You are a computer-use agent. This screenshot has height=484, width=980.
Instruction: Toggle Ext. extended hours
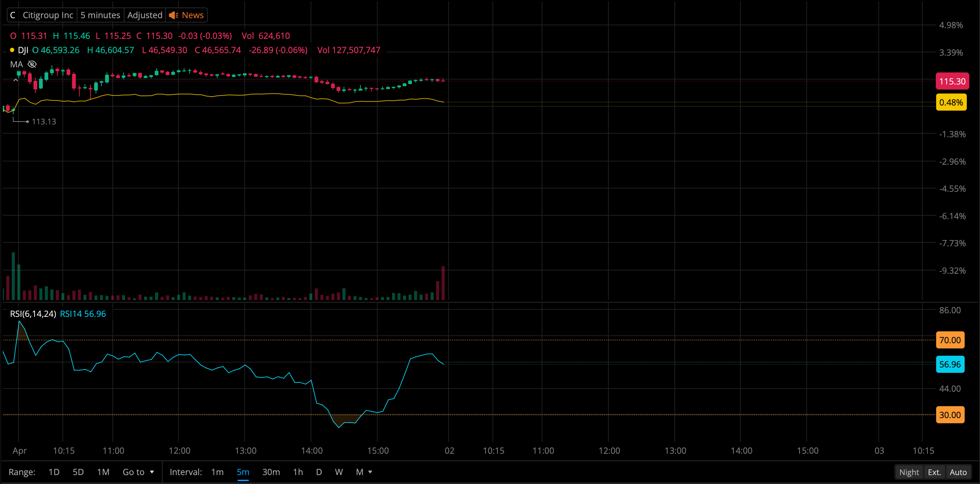pos(934,472)
